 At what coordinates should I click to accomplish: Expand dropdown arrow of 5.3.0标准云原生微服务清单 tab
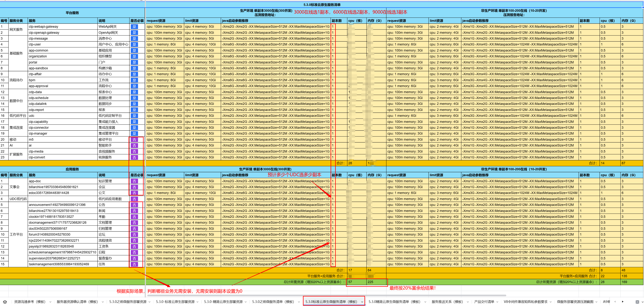click(x=362, y=302)
